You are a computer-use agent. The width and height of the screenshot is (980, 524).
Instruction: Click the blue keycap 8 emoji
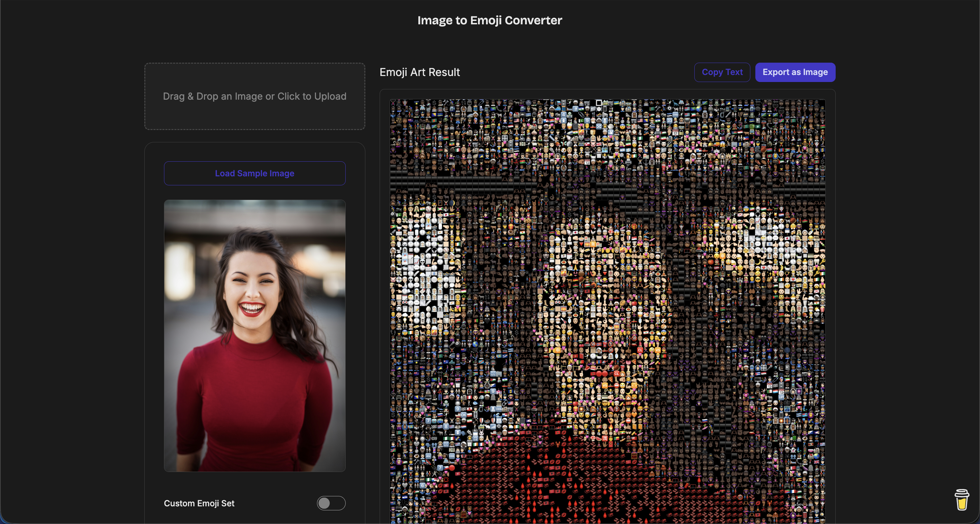click(446, 427)
